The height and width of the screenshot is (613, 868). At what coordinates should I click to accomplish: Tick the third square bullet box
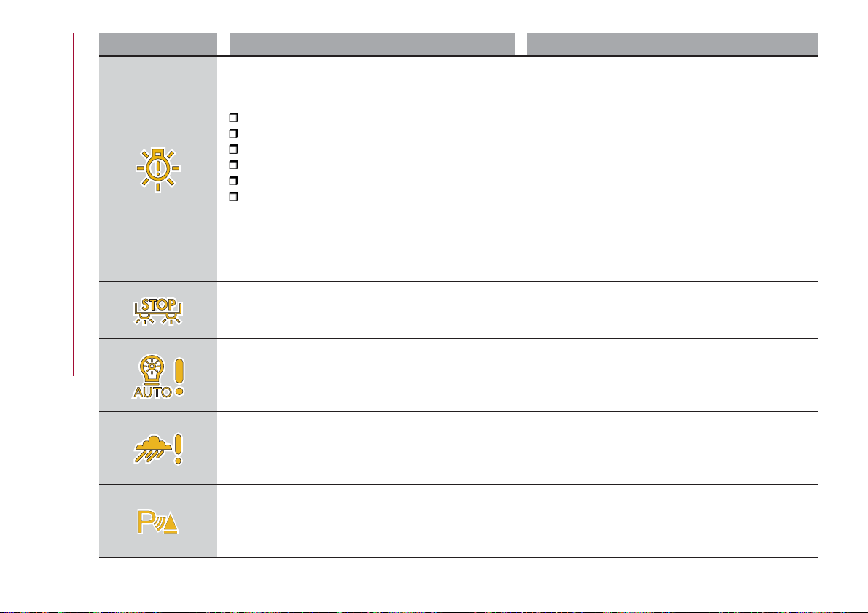(233, 149)
